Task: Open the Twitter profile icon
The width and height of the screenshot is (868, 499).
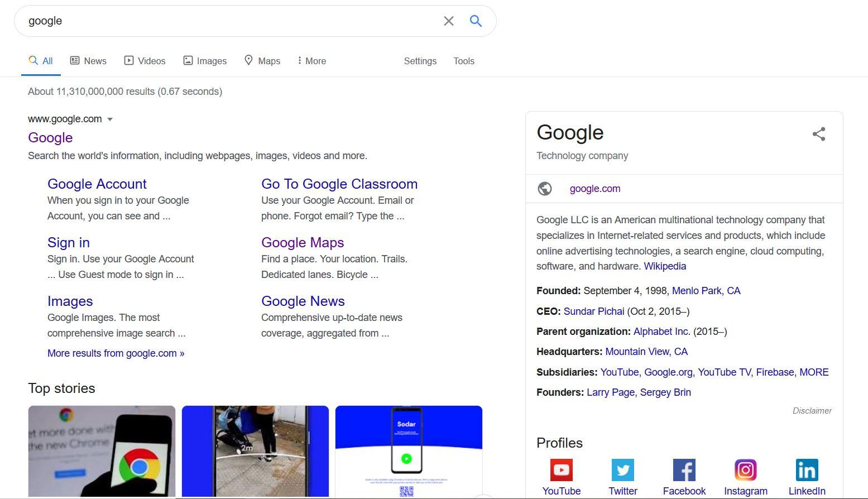Action: [623, 470]
